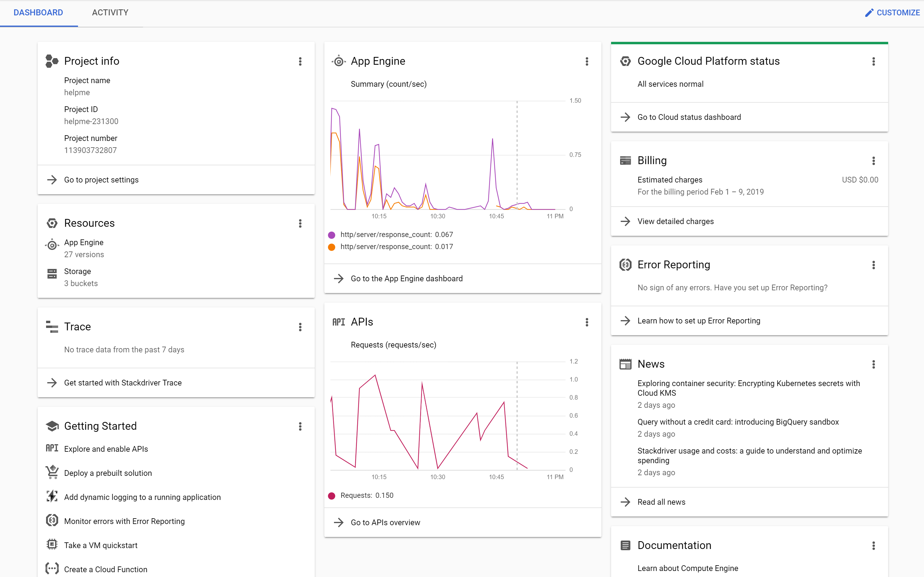Go to project settings
Screen dimensions: 924x577
point(101,180)
